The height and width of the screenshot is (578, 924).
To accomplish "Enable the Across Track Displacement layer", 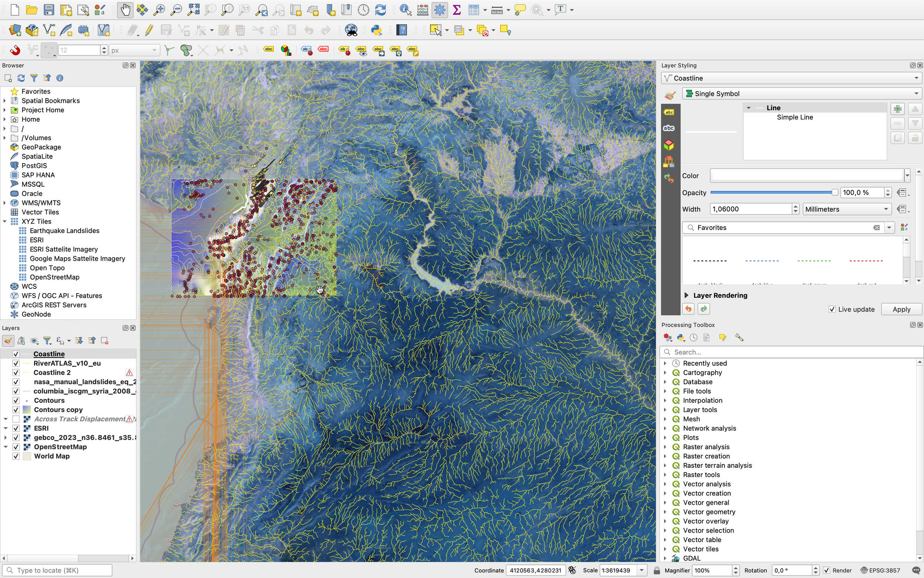I will (16, 419).
